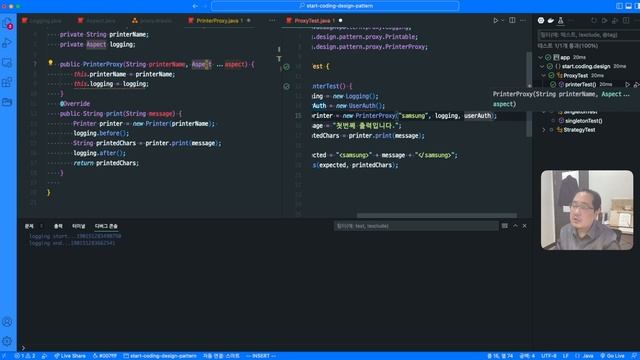Click the test-passed gutter icon beside printerTest method

287,86
